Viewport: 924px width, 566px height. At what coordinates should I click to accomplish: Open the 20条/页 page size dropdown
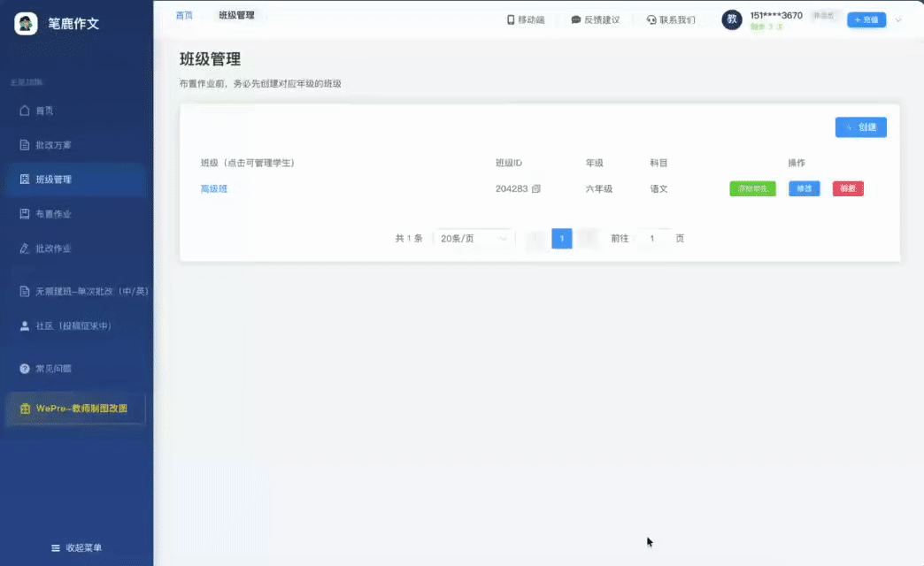click(x=474, y=239)
